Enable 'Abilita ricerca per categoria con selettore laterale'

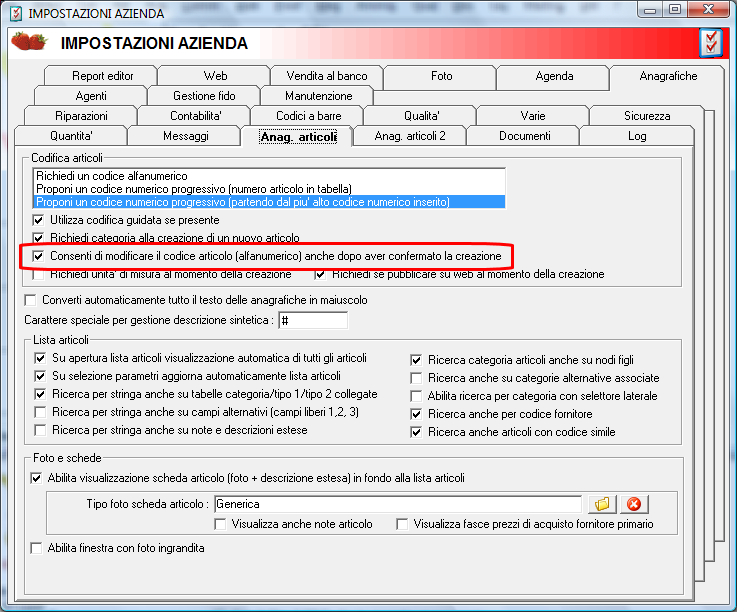(x=416, y=396)
